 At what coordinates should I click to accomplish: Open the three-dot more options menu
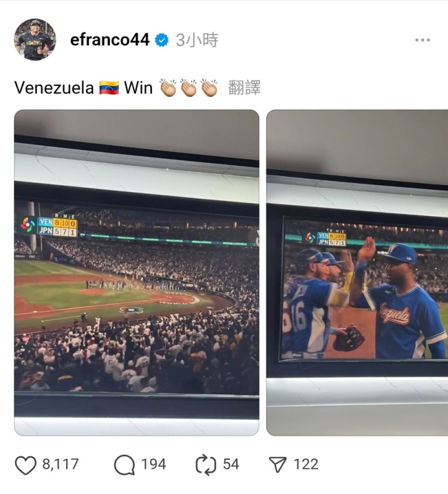[423, 40]
